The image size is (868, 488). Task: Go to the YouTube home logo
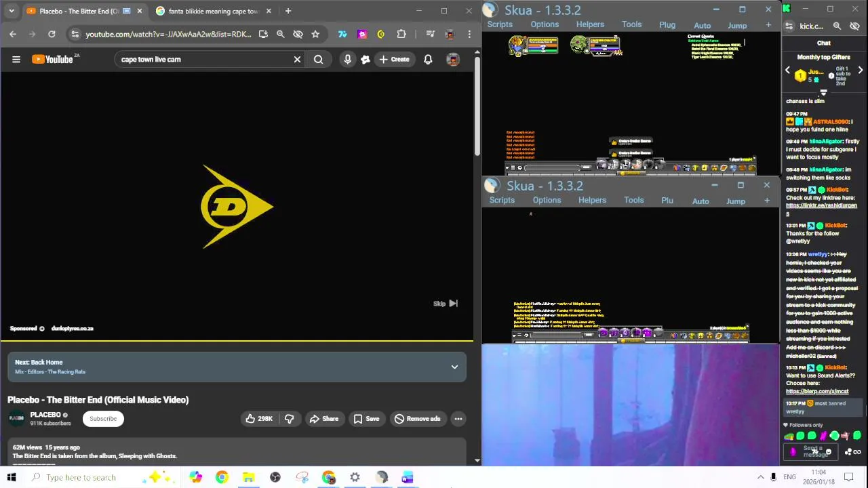tap(52, 60)
